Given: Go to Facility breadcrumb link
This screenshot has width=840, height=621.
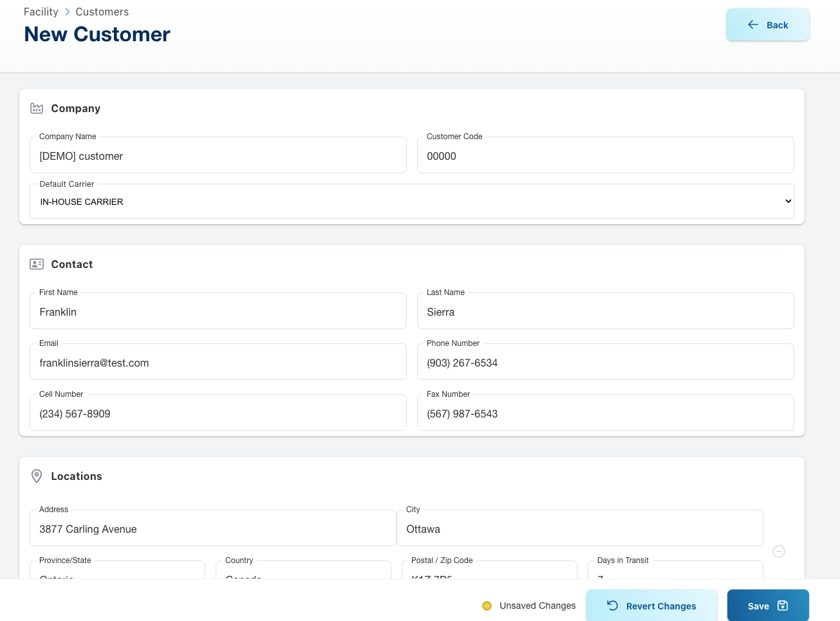Looking at the screenshot, I should tap(41, 12).
